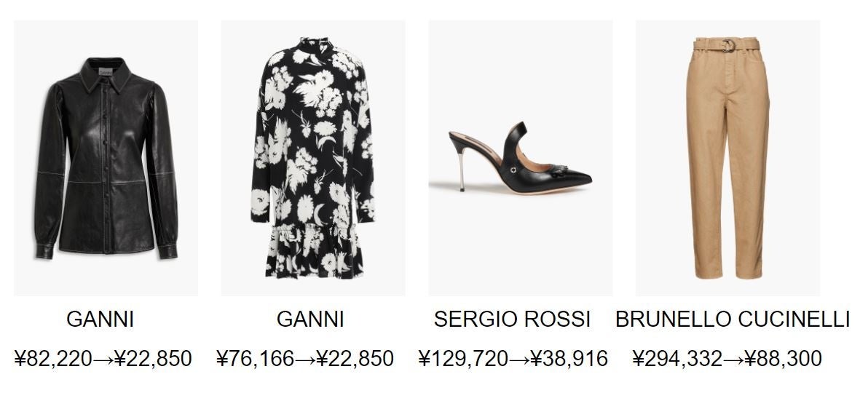Image resolution: width=868 pixels, height=393 pixels.
Task: View the Sergio Rossi black heel image
Action: coord(521,158)
